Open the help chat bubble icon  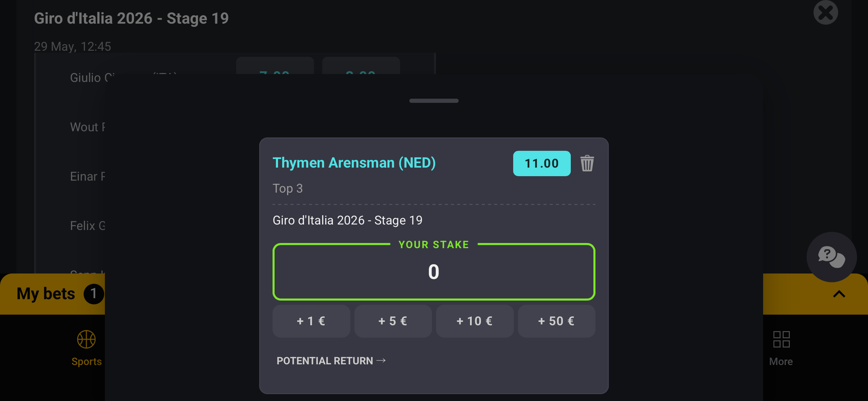(x=831, y=257)
